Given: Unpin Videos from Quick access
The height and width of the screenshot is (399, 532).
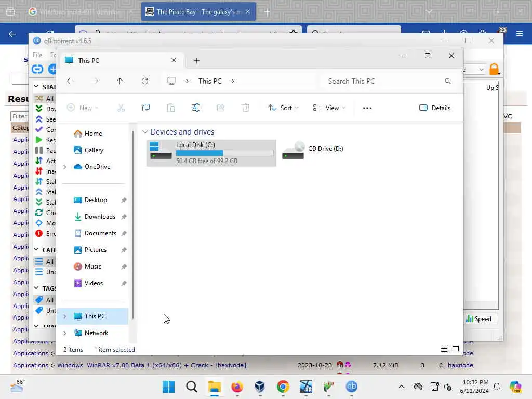Looking at the screenshot, I should tap(124, 283).
